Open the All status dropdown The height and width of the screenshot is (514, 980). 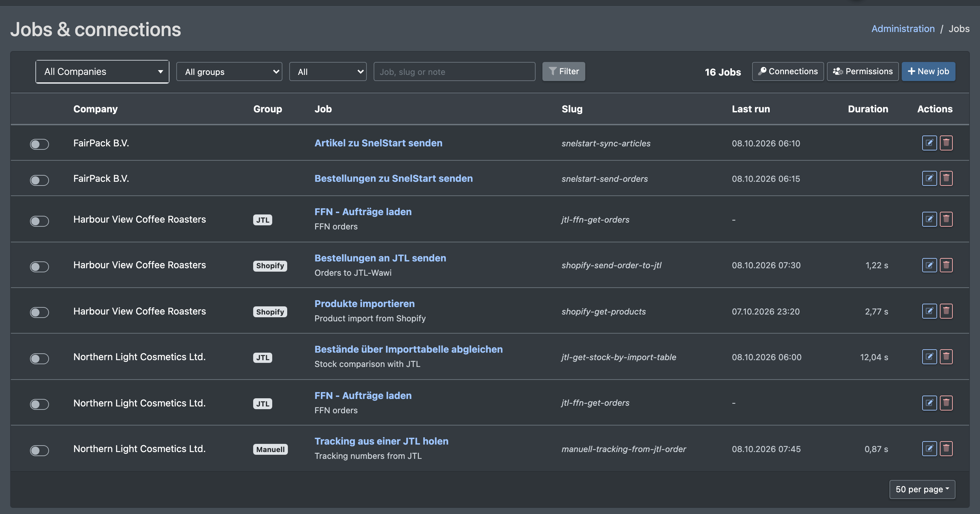[x=328, y=71]
